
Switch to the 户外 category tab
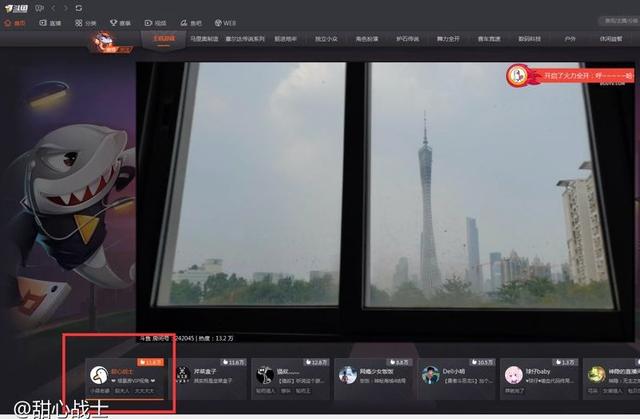pos(570,39)
